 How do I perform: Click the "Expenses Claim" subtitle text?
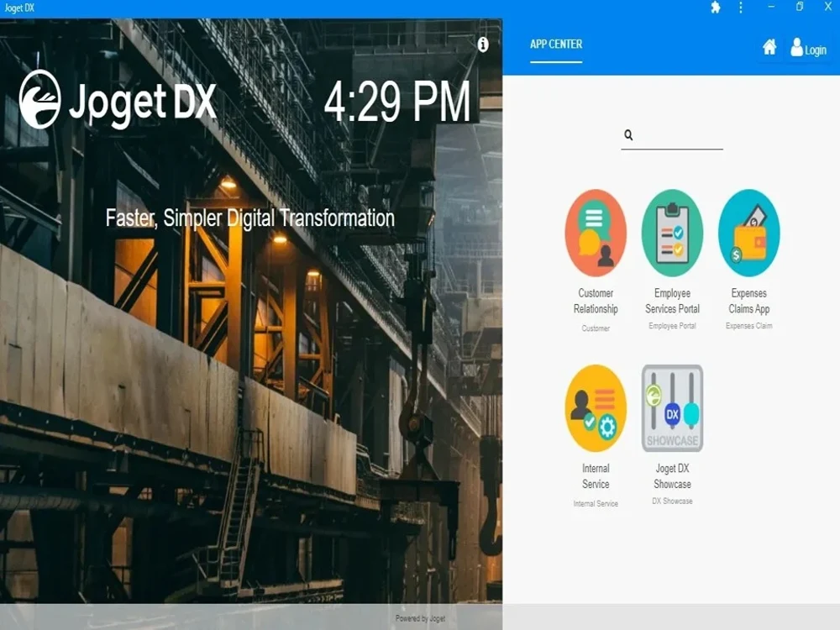coord(749,326)
